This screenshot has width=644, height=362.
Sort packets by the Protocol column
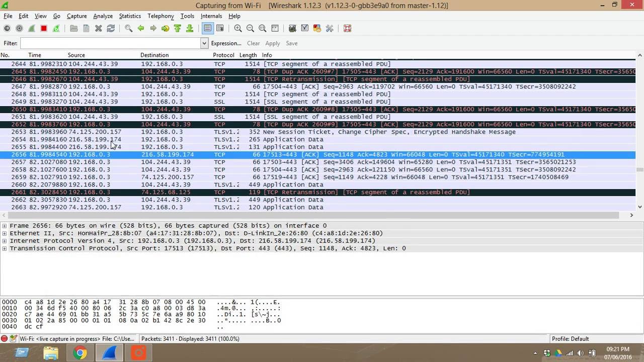point(223,55)
